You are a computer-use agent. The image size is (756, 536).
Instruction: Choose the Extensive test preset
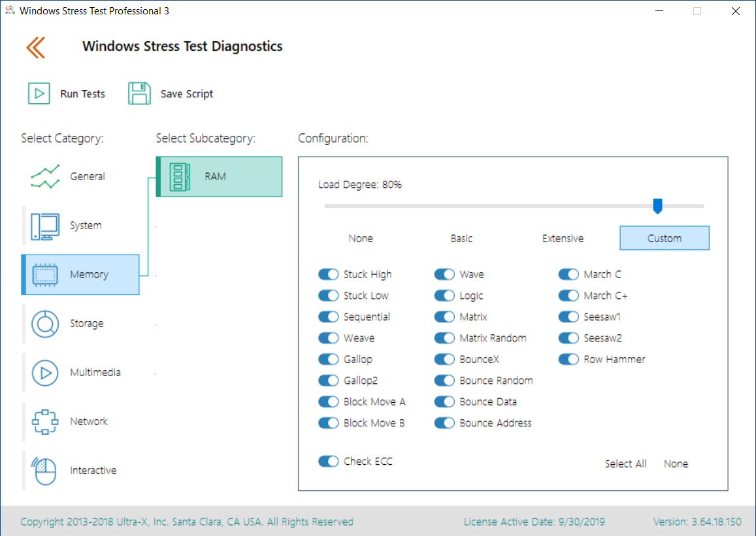point(563,238)
